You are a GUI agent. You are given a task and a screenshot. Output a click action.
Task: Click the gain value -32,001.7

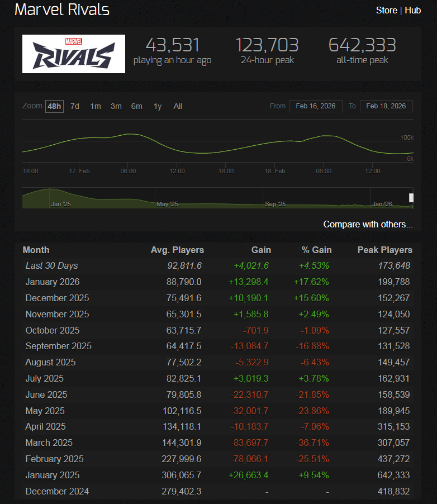[x=250, y=411]
